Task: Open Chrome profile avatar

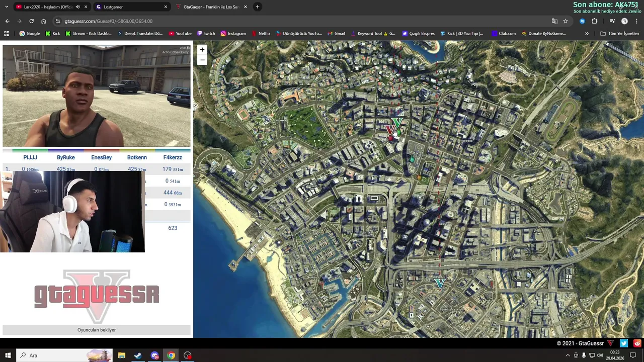Action: coord(624,21)
